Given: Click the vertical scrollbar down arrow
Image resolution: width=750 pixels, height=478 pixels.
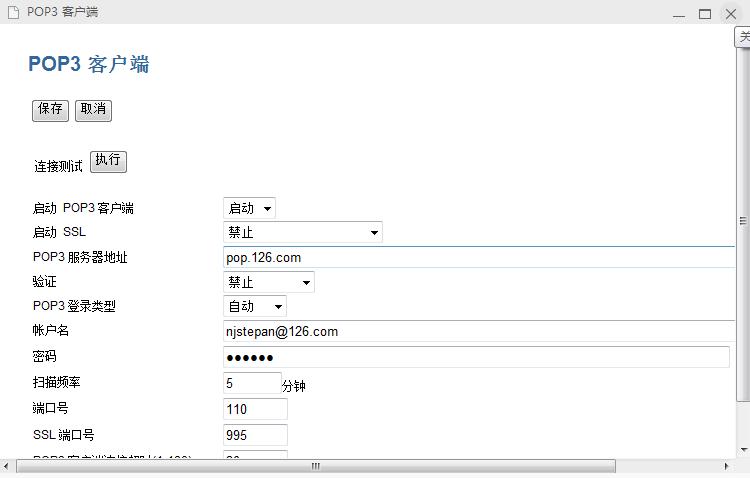Looking at the screenshot, I should (743, 450).
